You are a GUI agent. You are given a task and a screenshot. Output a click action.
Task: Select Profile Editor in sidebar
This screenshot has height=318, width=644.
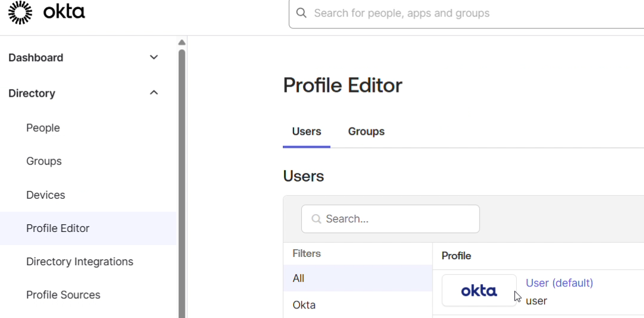[89, 228]
